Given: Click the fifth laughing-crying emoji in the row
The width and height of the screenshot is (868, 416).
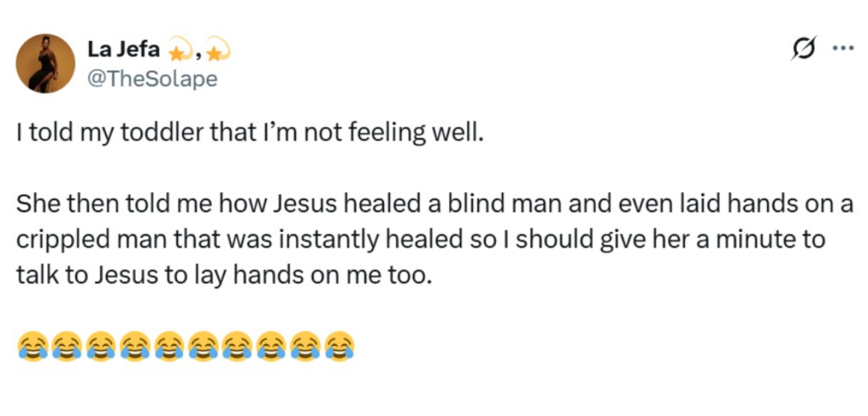Looking at the screenshot, I should [x=170, y=346].
